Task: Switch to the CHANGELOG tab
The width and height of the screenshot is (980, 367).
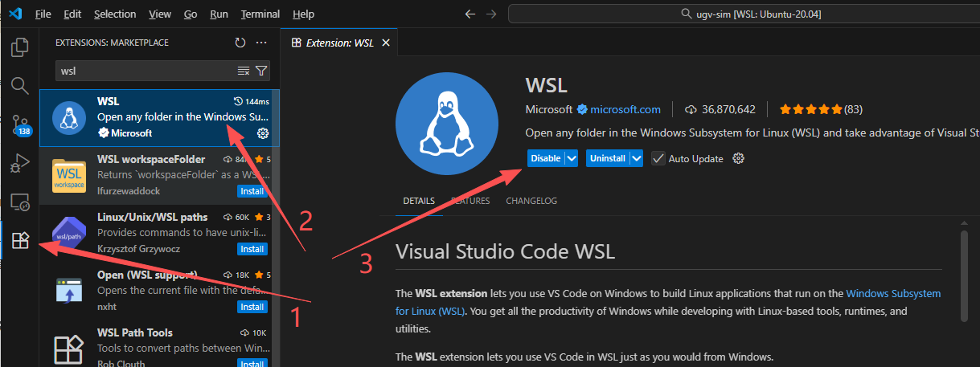Action: [x=531, y=201]
